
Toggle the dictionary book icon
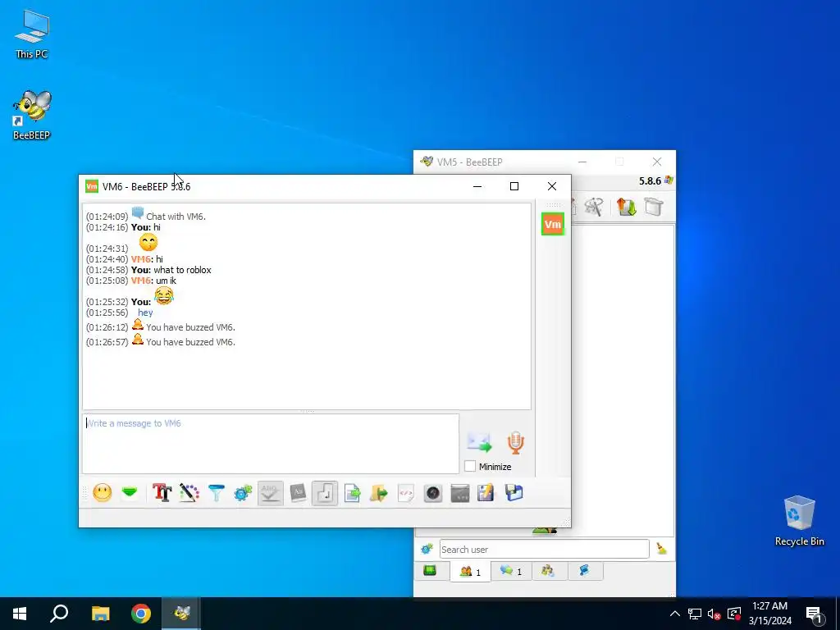coord(297,492)
